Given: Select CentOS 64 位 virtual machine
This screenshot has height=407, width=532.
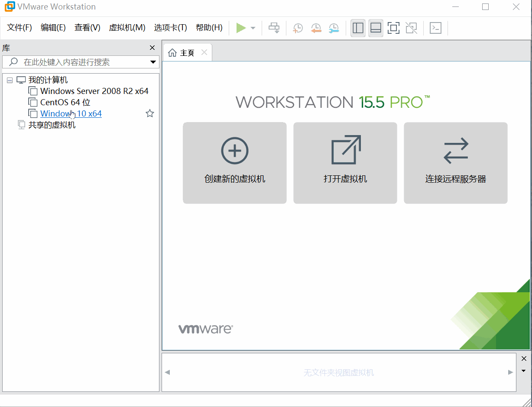Looking at the screenshot, I should coord(65,103).
